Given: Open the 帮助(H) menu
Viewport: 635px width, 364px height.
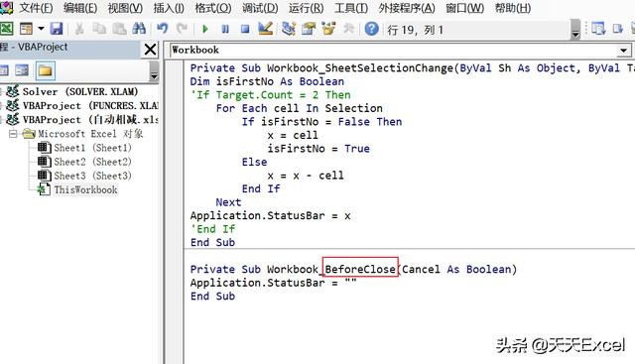Looking at the screenshot, I should click(513, 8).
